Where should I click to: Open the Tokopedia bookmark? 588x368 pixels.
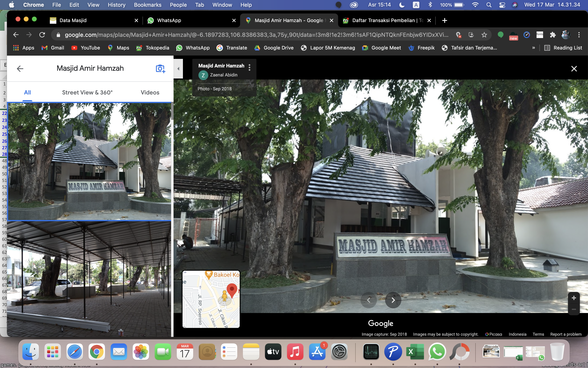coord(153,48)
